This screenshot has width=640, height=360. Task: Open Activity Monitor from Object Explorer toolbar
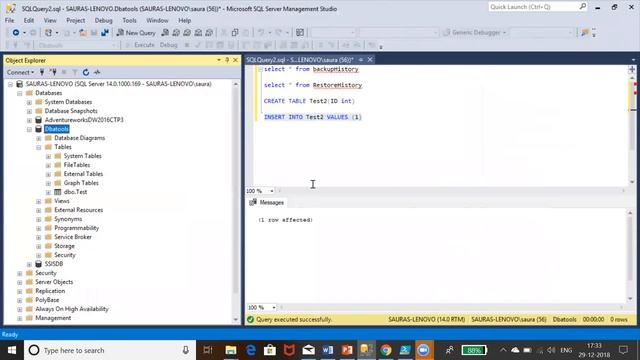click(97, 72)
